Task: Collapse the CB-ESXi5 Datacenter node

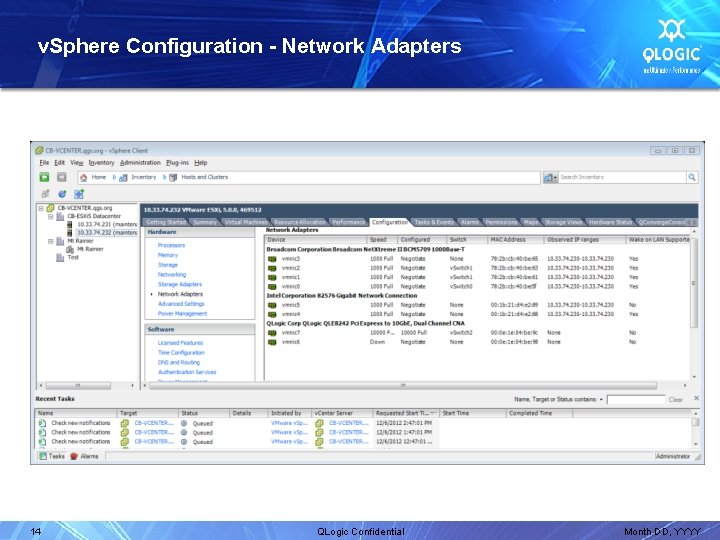Action: tap(51, 216)
